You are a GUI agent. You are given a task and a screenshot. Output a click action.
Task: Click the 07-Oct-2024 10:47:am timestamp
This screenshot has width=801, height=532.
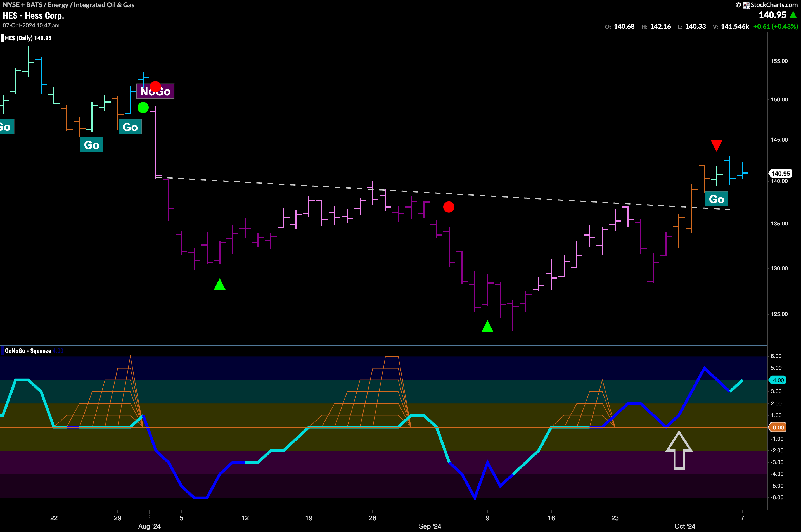31,25
